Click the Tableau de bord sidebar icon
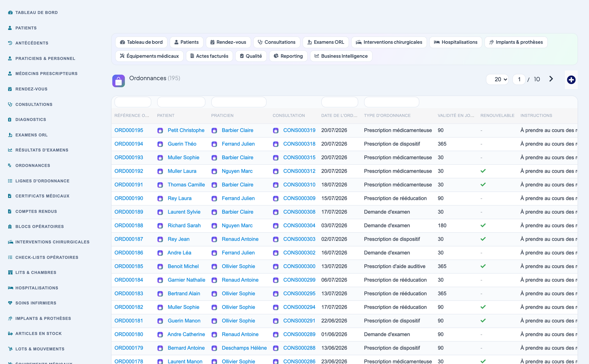The width and height of the screenshot is (589, 364). pyautogui.click(x=10, y=12)
